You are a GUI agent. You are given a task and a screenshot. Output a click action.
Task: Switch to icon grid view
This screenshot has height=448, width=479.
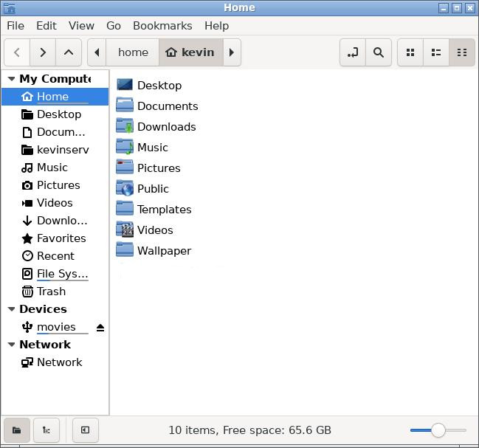coord(410,52)
